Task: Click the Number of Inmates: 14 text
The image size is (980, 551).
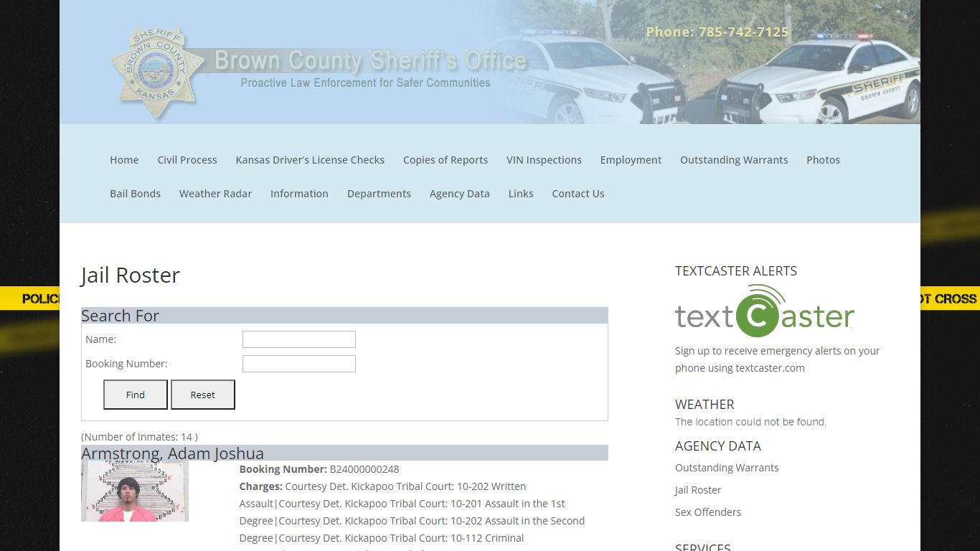Action: pyautogui.click(x=139, y=437)
